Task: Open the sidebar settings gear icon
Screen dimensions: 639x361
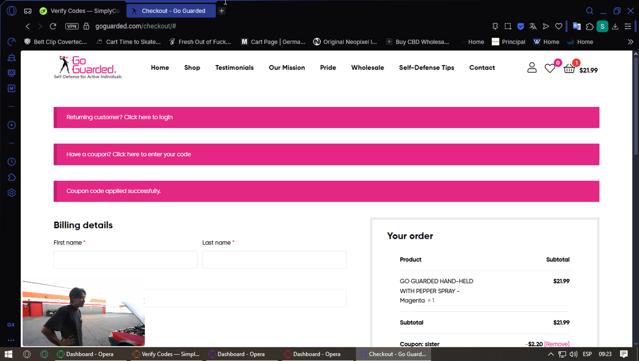Action: click(x=11, y=193)
